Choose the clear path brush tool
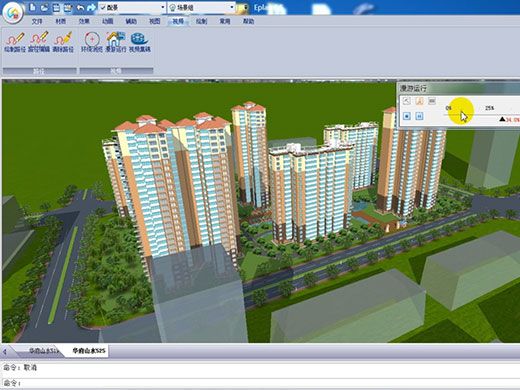This screenshot has width=520, height=390. [x=63, y=42]
